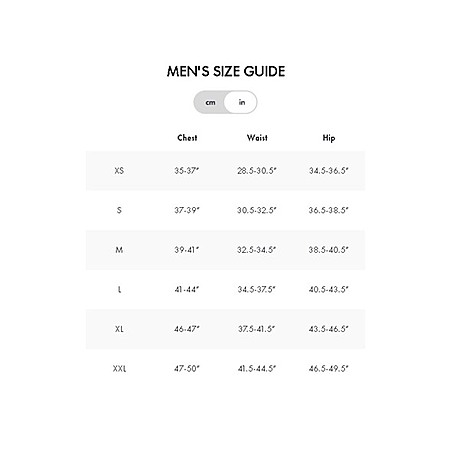Viewport: 450px width, 450px height.
Task: Click the XXL chest value 47-50"
Action: point(187,369)
